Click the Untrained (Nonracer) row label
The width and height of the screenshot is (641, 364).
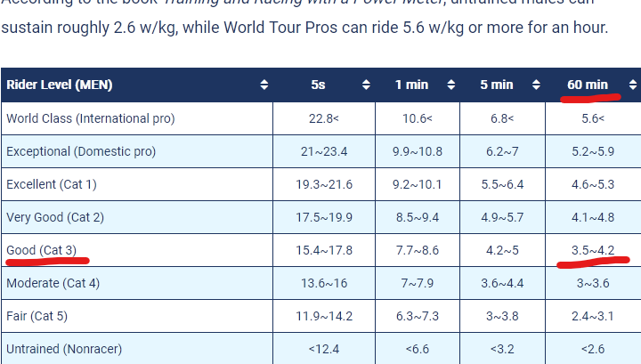click(64, 349)
